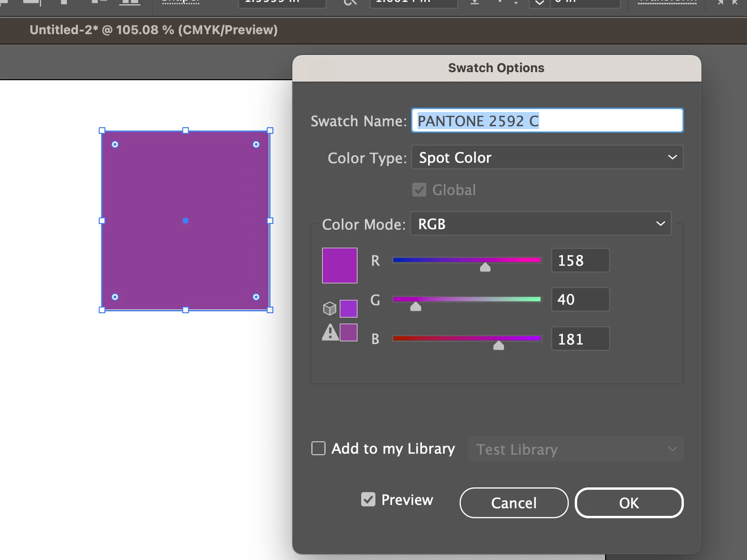747x560 pixels.
Task: Select the Untitled-2 document tab
Action: pyautogui.click(x=153, y=30)
